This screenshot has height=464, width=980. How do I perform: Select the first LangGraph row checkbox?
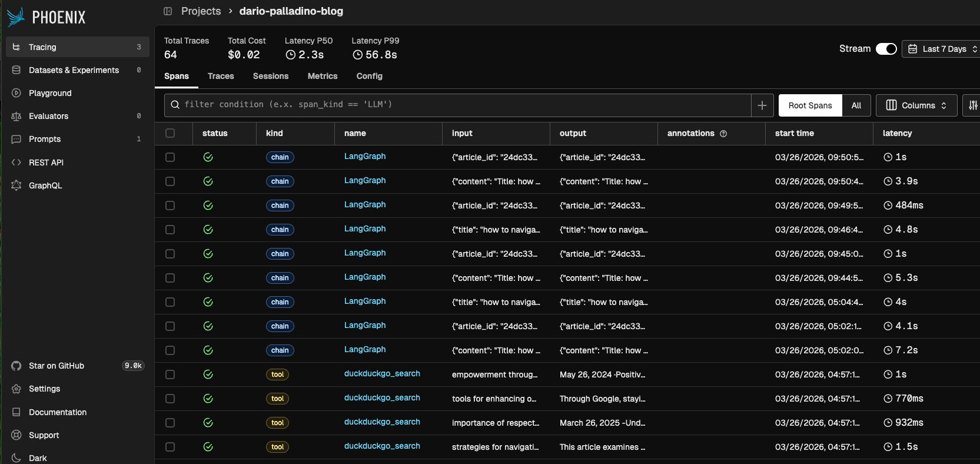coord(170,157)
